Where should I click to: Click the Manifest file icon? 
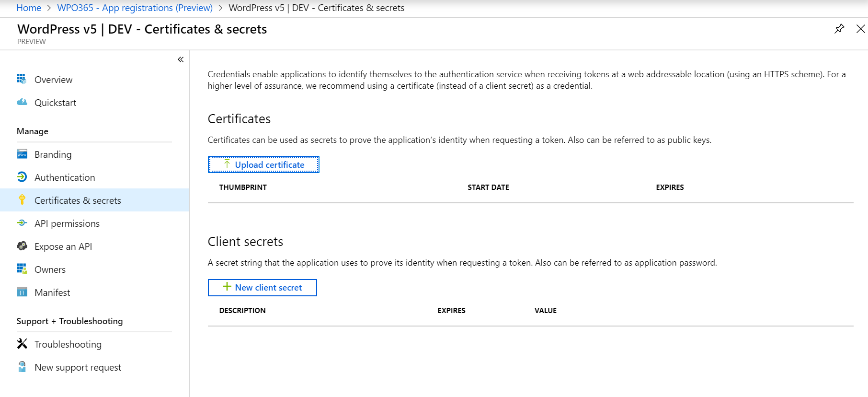tap(22, 292)
